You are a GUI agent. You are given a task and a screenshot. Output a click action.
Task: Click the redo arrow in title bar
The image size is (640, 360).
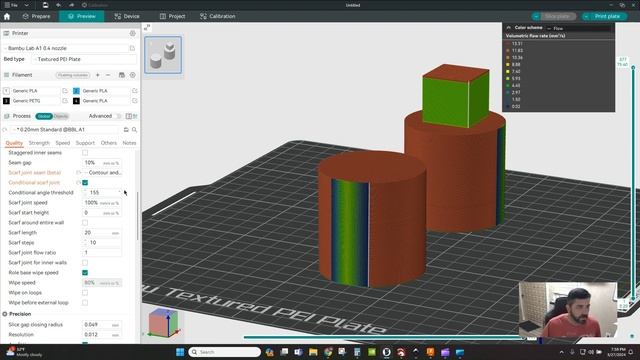pyautogui.click(x=71, y=5)
